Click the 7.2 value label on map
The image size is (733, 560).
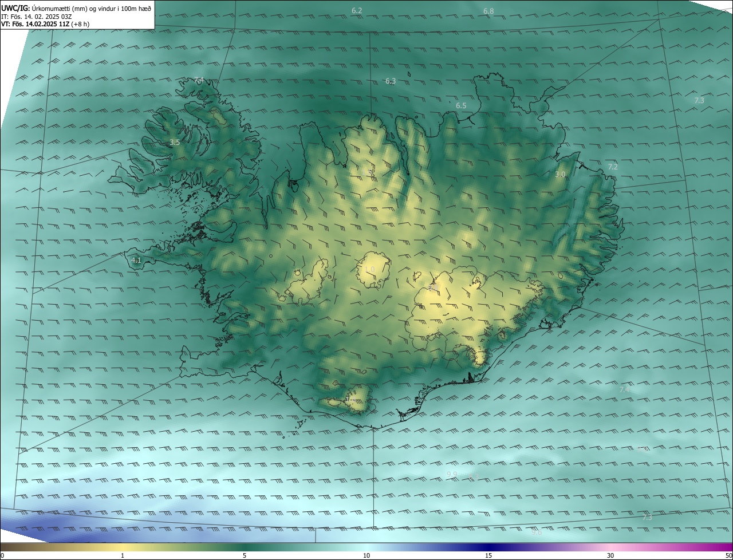click(613, 167)
